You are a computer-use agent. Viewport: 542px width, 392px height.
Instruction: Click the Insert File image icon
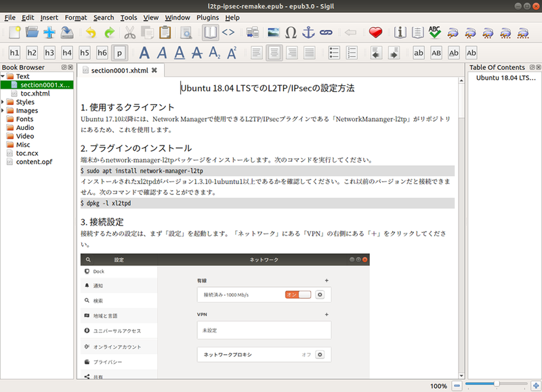[273, 32]
